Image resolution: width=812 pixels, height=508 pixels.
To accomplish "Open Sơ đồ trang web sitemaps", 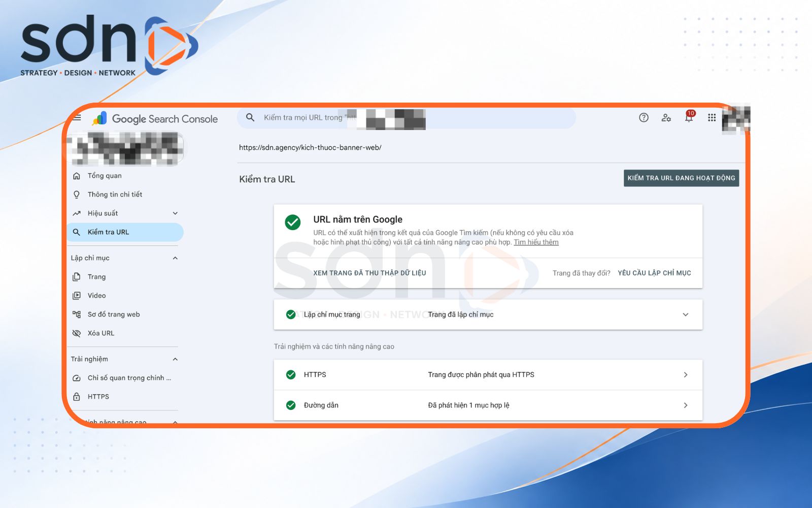I will [114, 314].
